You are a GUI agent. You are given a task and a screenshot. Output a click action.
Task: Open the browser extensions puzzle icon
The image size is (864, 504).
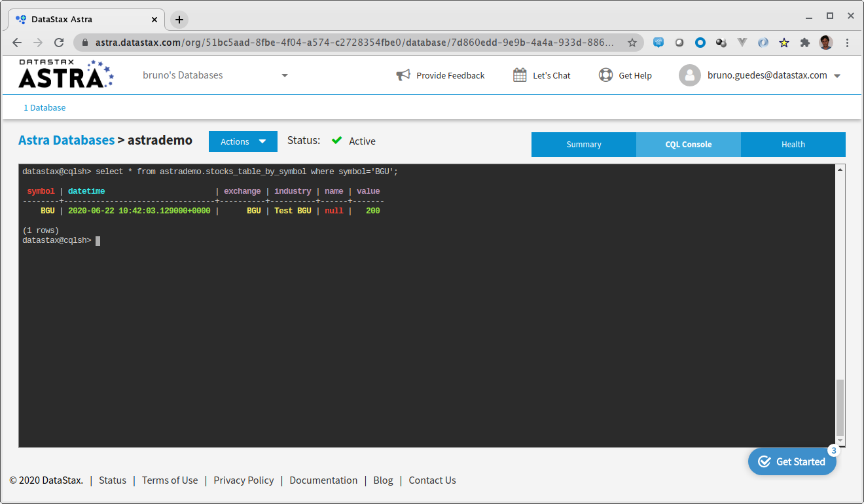click(x=805, y=43)
